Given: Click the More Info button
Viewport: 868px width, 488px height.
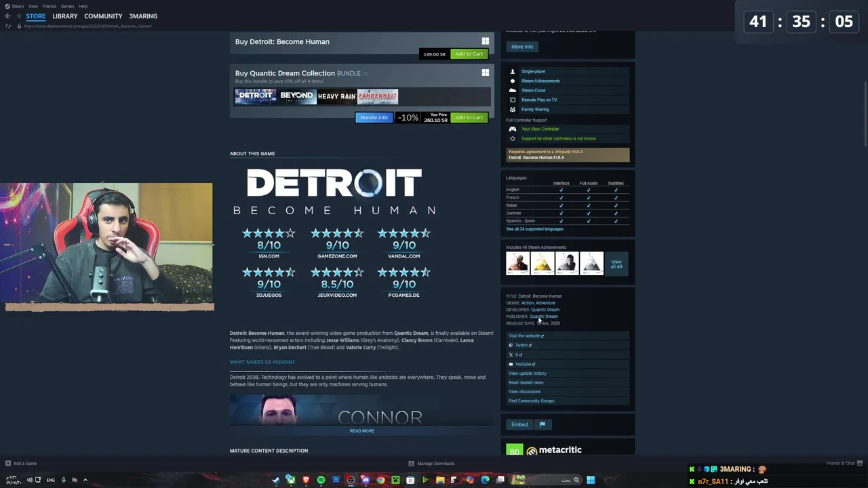Looking at the screenshot, I should [522, 47].
